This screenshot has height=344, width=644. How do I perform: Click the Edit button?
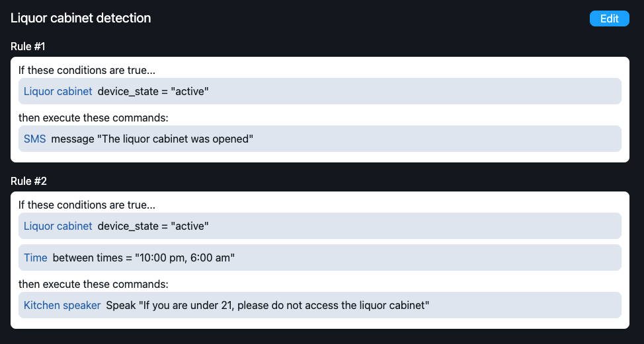[609, 18]
